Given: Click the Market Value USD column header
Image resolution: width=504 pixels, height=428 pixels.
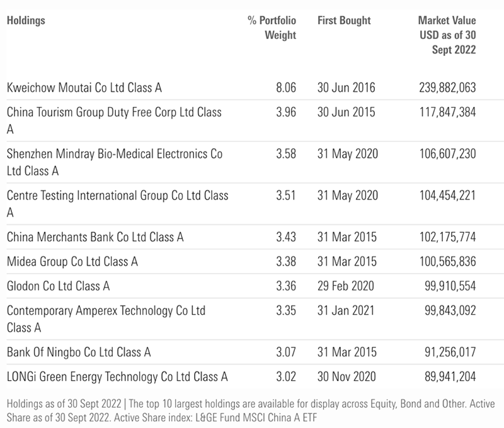Looking at the screenshot, I should 447,35.
